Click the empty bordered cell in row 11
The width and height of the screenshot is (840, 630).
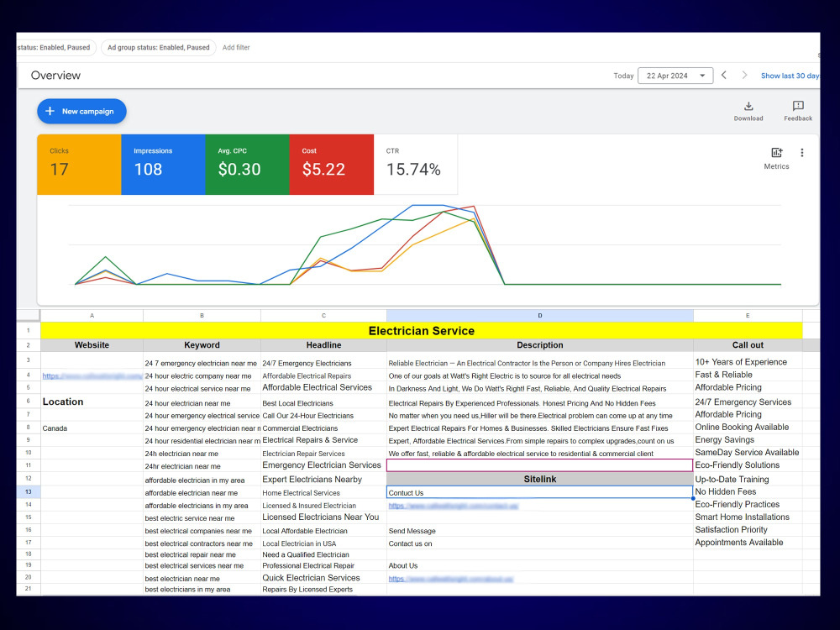coord(540,465)
